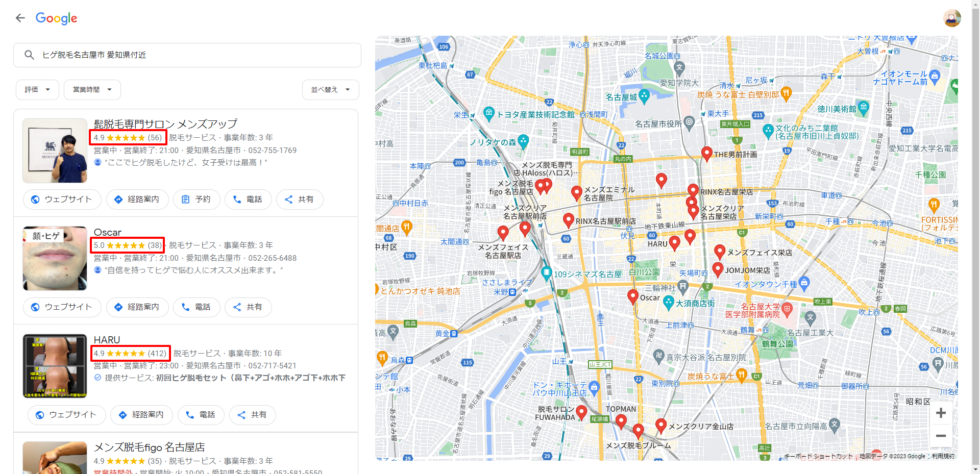
Task: Select the RINX名古屋駅前店 map pin
Action: pos(569,220)
